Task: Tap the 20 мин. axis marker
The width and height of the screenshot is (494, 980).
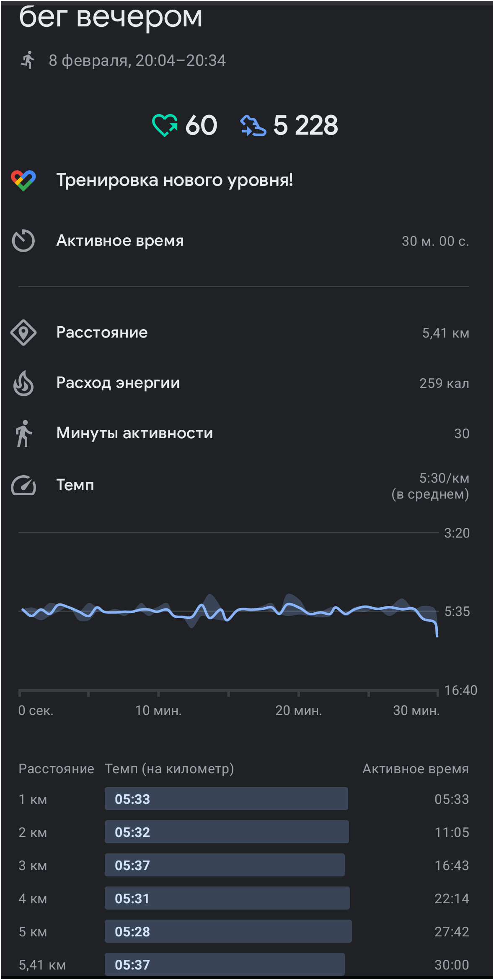Action: click(298, 710)
